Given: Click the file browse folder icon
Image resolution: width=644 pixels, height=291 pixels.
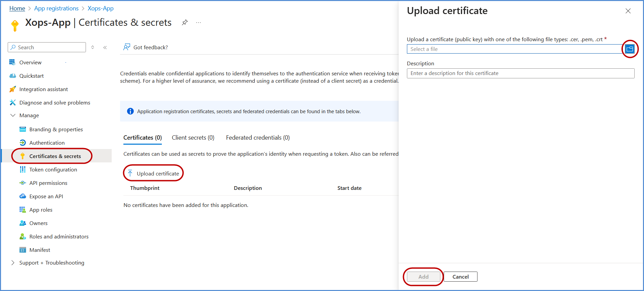Looking at the screenshot, I should [x=630, y=49].
